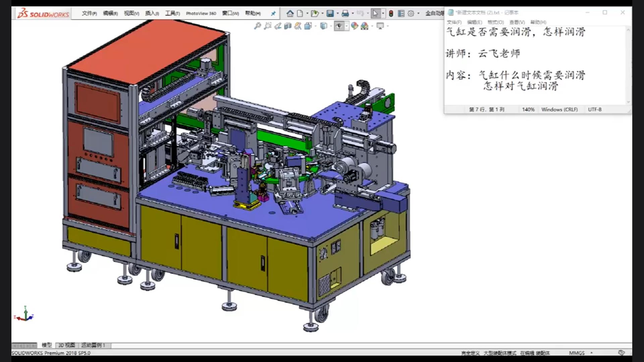Open the 工具(T) menu in SOLIDWORKS
644x362 pixels.
[172, 13]
